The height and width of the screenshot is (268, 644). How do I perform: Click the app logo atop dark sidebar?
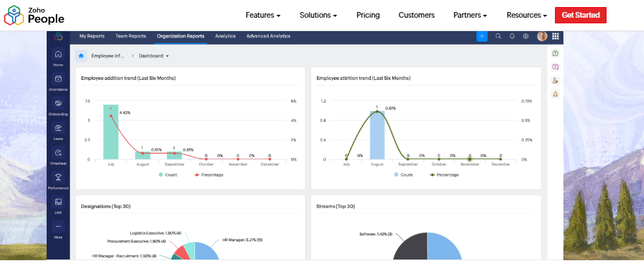click(58, 37)
